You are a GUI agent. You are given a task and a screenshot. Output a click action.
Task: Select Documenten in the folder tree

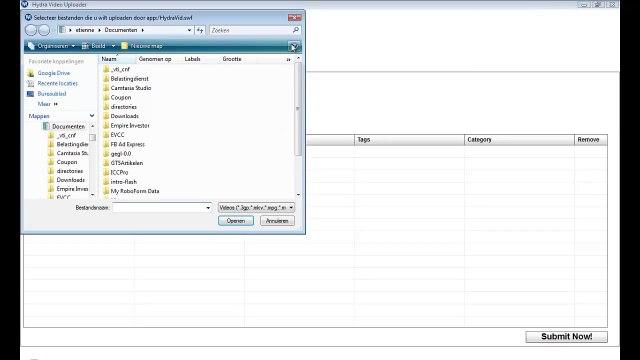click(64, 127)
